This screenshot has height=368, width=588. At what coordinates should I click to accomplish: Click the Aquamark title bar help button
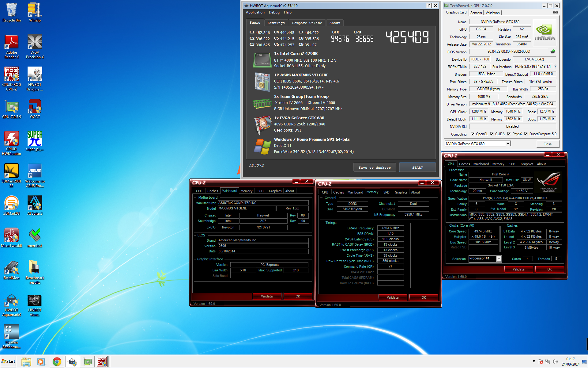point(429,6)
